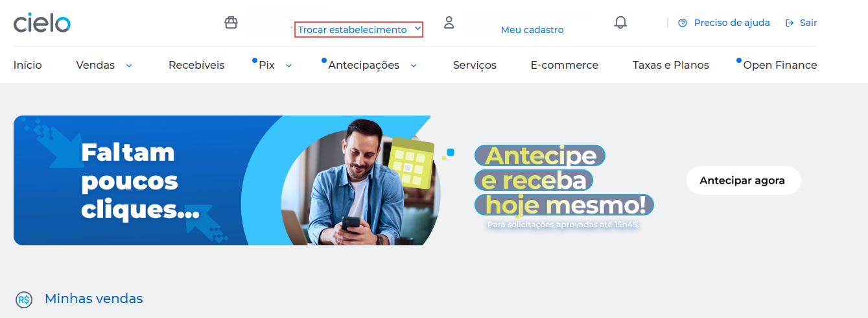The width and height of the screenshot is (868, 318).
Task: Click the help question mark icon
Action: [682, 23]
